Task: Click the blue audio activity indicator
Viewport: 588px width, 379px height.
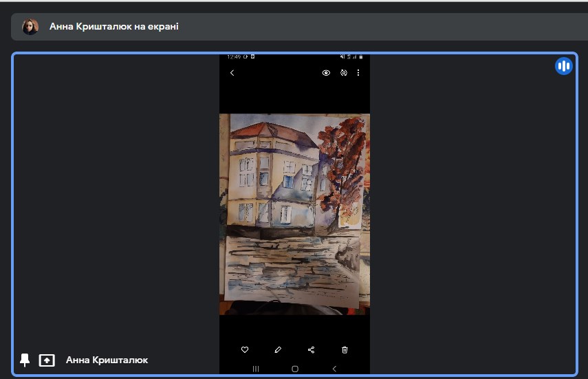Action: pyautogui.click(x=563, y=67)
